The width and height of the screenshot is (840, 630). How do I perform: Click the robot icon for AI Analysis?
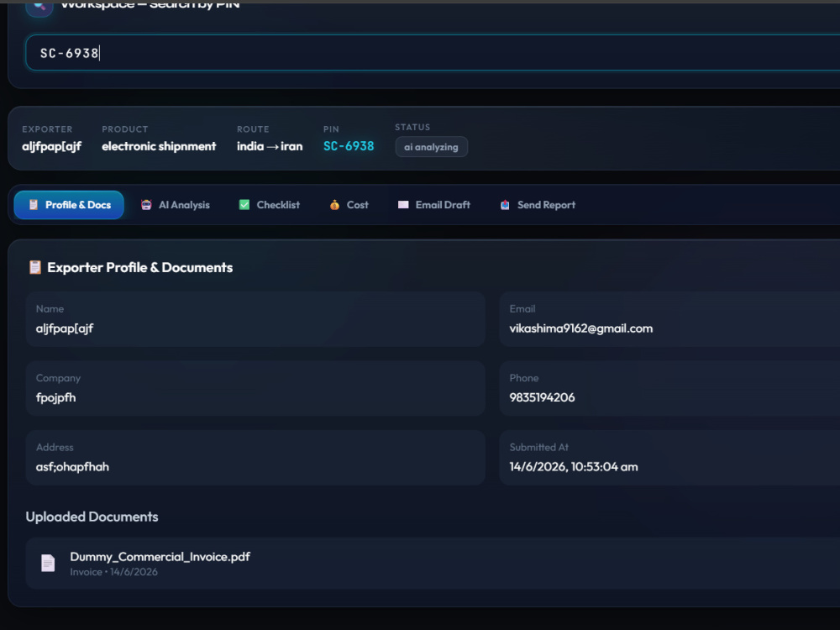pos(146,205)
